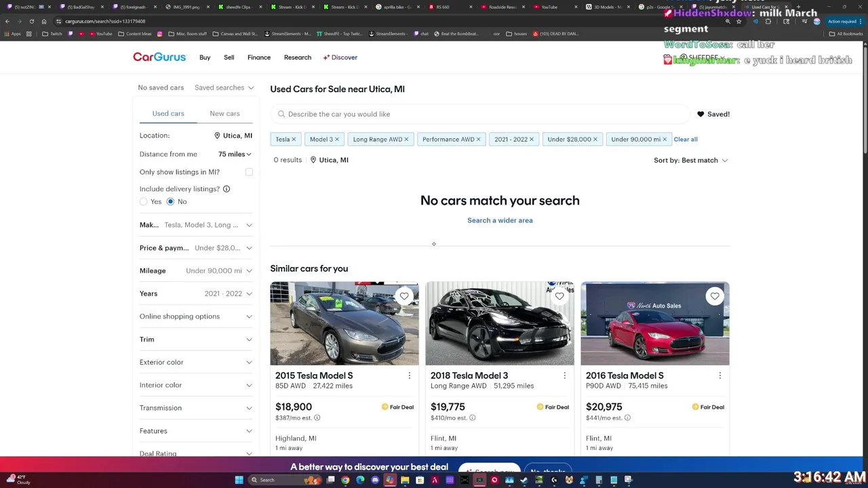Click the delivery listings info icon
Screen dimensions: 868x488
point(226,189)
